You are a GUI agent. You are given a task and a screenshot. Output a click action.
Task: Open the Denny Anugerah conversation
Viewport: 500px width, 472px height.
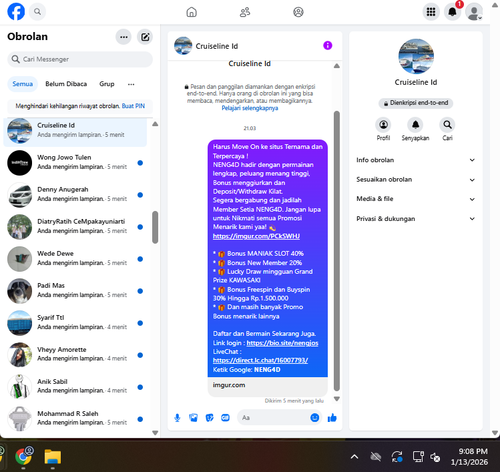[x=75, y=195]
